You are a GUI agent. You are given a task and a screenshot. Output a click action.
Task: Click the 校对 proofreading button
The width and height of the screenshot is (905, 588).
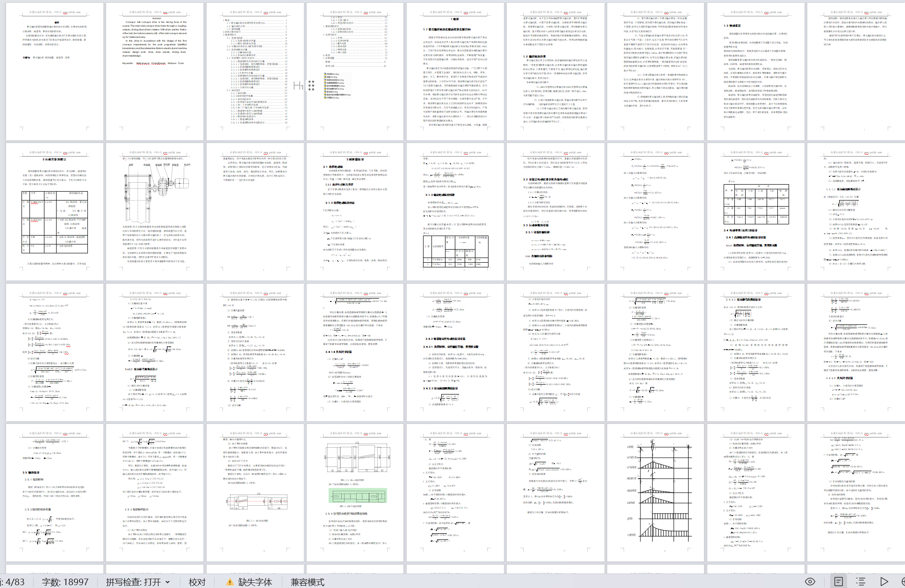click(197, 582)
